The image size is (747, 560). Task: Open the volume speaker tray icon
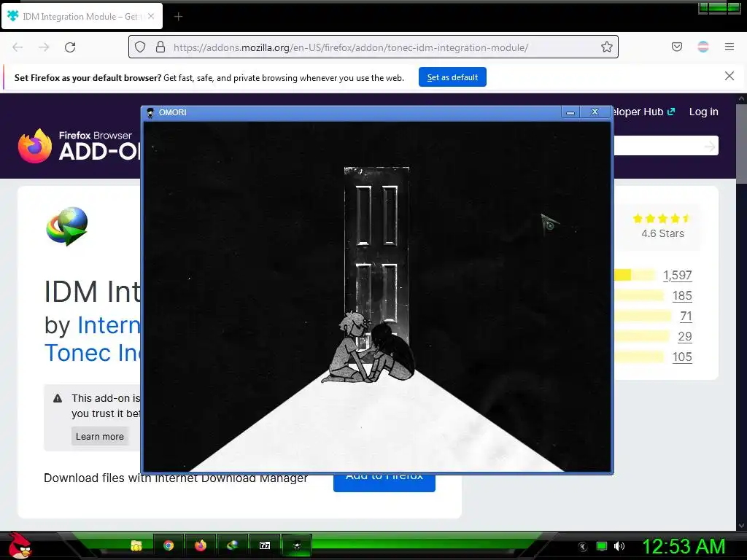pos(619,546)
